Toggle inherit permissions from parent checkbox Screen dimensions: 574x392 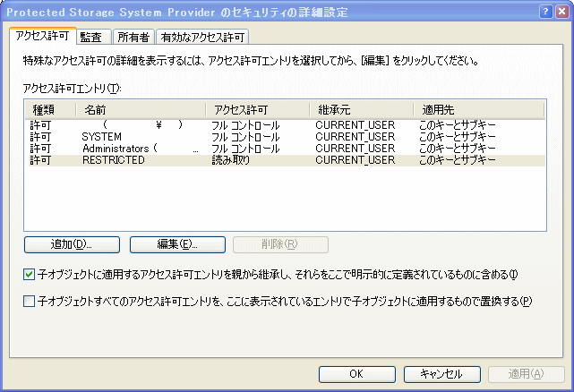(x=29, y=275)
